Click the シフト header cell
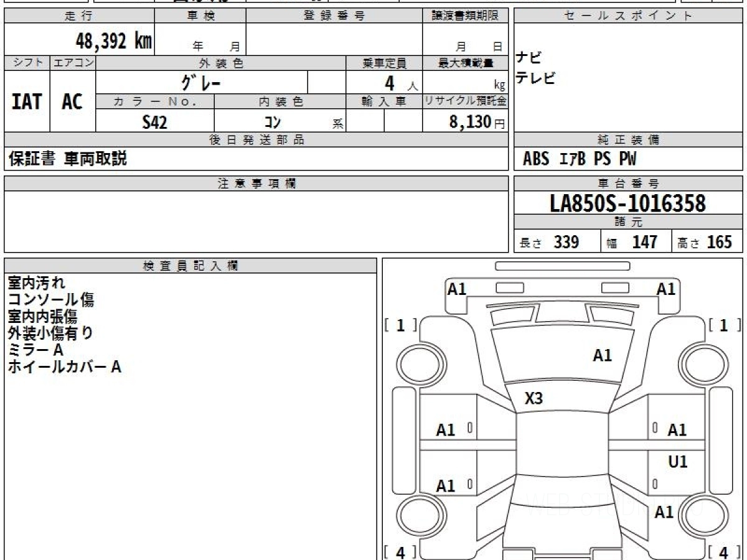This screenshot has width=747, height=560. 27,63
